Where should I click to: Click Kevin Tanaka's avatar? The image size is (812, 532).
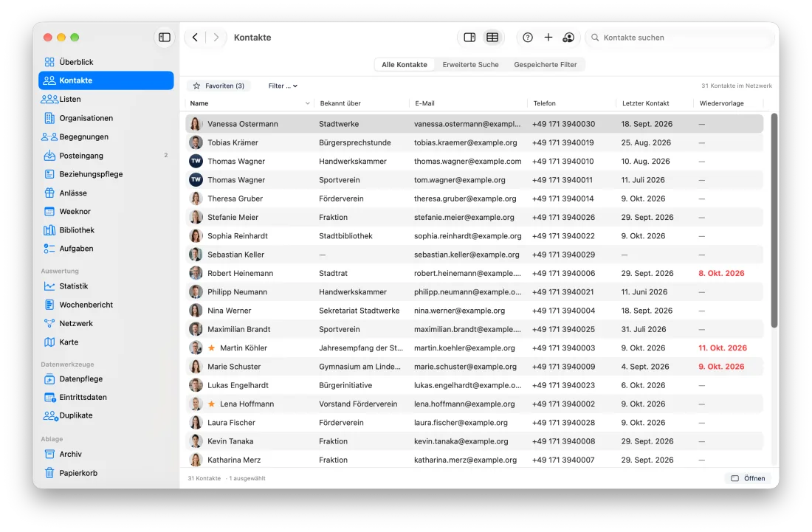pos(196,441)
